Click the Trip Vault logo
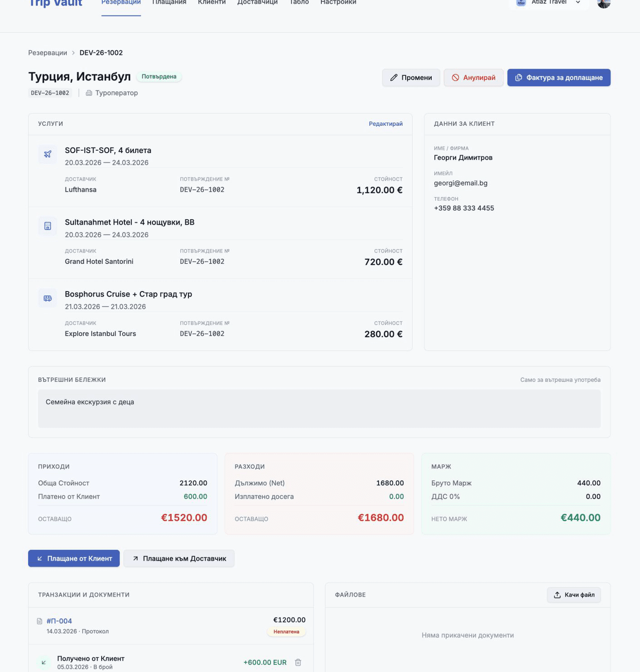 55,3
